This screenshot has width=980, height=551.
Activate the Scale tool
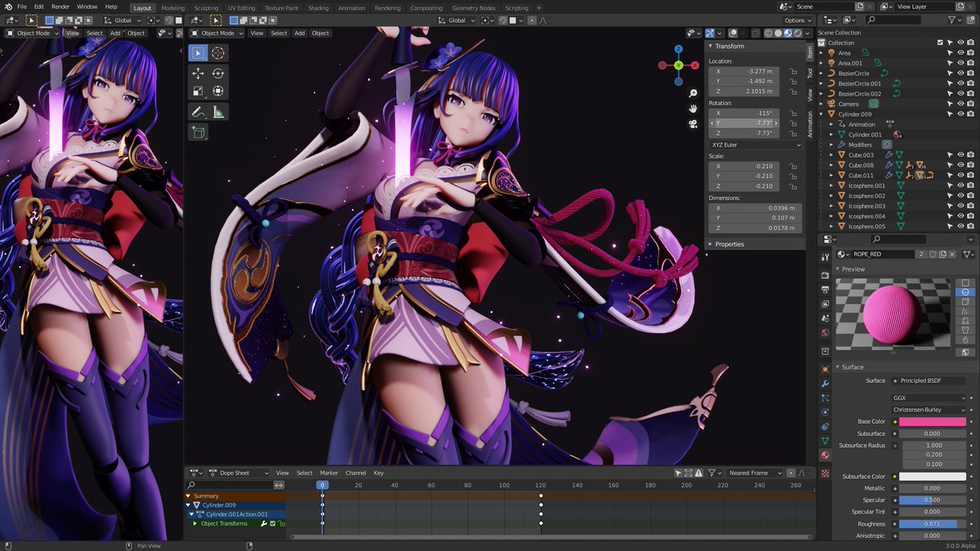pyautogui.click(x=198, y=91)
